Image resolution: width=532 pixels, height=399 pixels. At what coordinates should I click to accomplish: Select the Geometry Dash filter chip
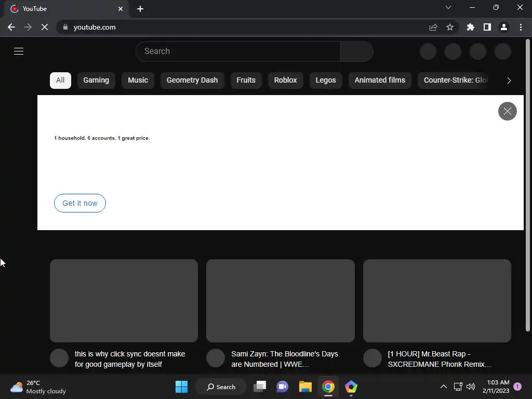pos(192,81)
